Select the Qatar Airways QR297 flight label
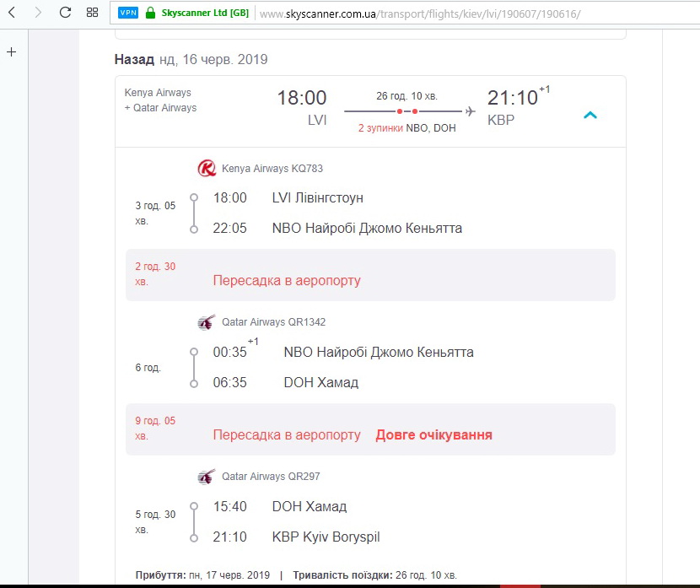Viewport: 700px width, 588px height. click(x=271, y=477)
